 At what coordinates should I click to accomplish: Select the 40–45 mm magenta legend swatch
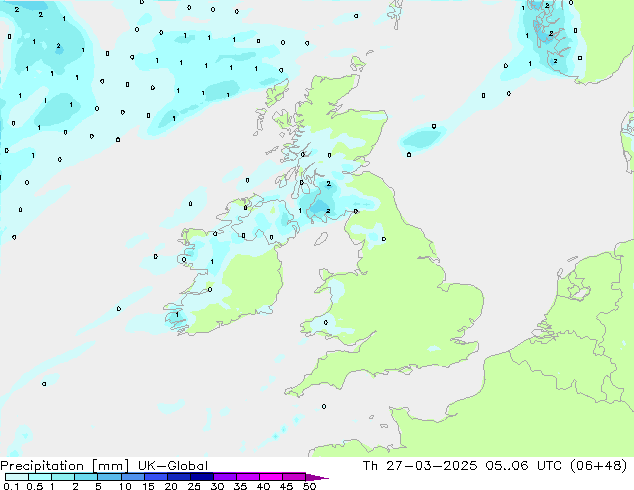(x=271, y=477)
